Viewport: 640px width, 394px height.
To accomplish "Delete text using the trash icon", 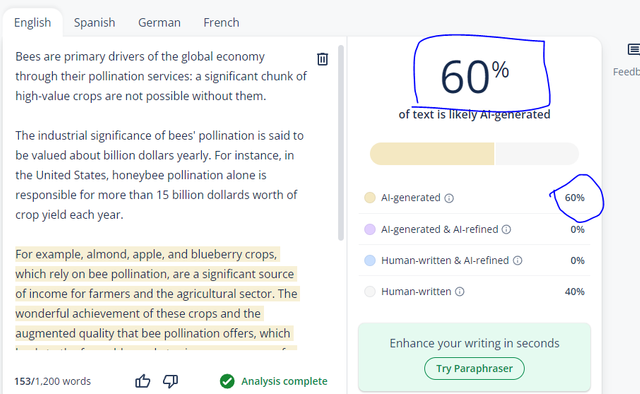I will coord(322,59).
